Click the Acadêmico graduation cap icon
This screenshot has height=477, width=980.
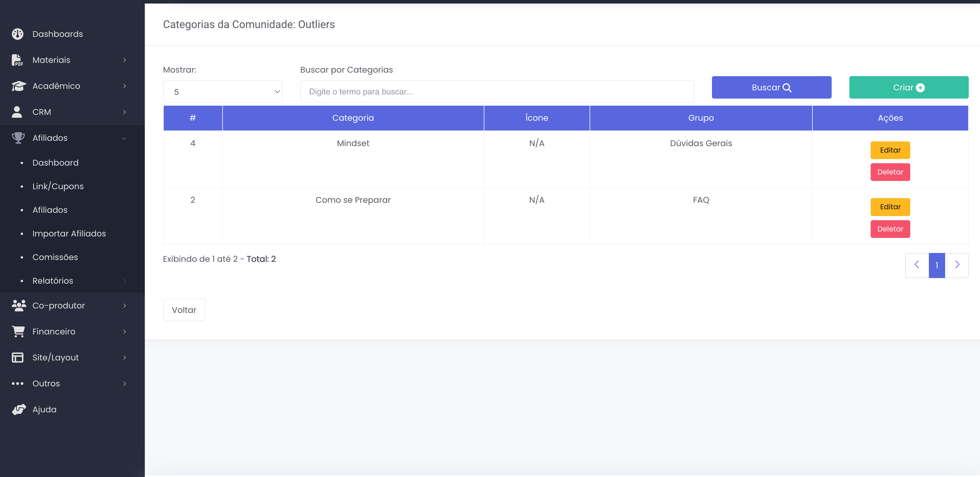18,86
